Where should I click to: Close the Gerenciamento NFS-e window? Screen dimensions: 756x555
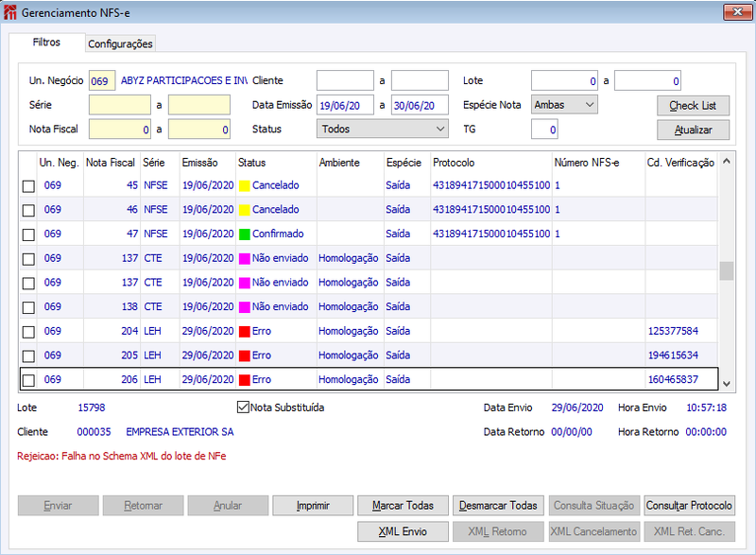tap(738, 12)
